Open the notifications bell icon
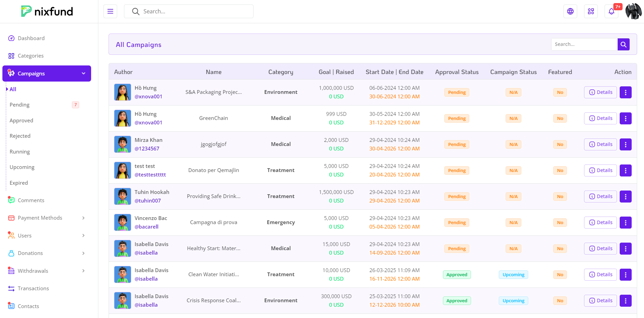 611,11
